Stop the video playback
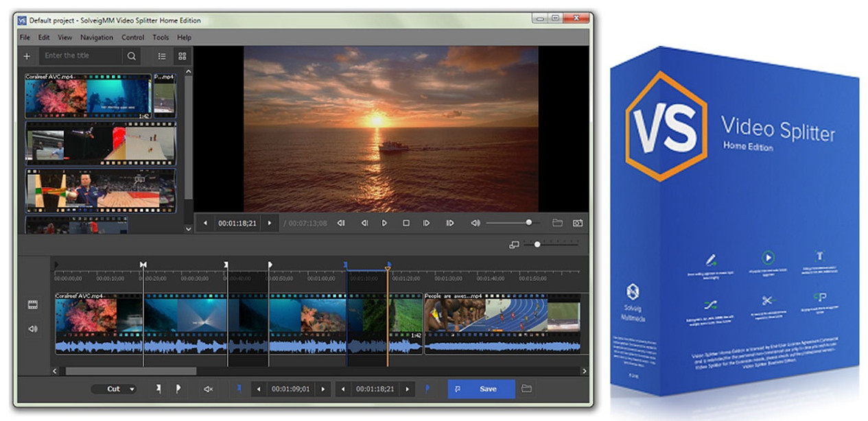The width and height of the screenshot is (868, 421). pos(406,223)
